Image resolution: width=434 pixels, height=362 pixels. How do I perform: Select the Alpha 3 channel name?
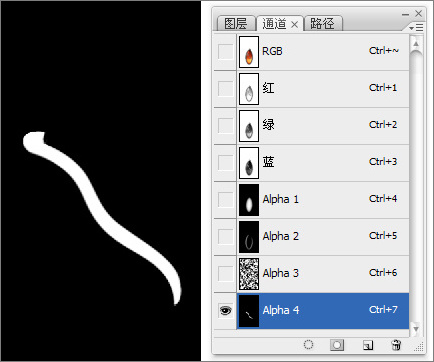point(280,273)
